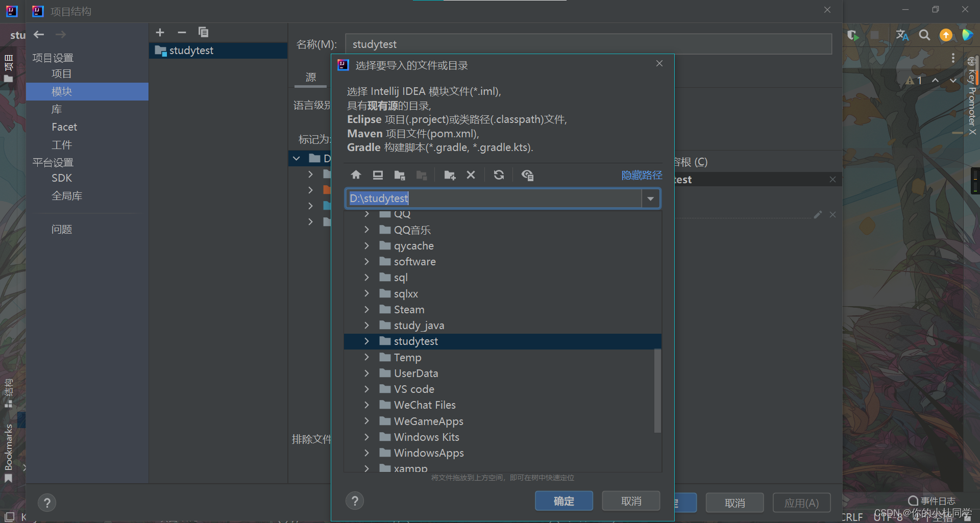Add a new module with the plus icon

click(x=160, y=32)
